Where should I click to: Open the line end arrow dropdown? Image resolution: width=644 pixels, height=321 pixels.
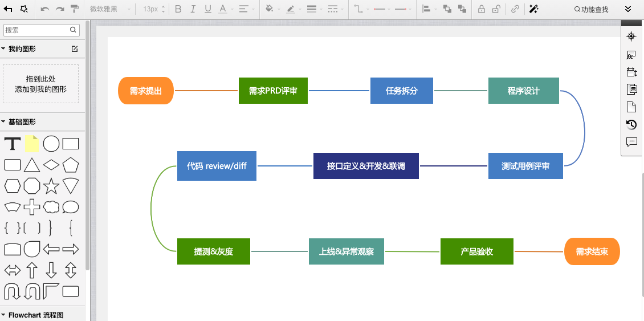pos(402,9)
